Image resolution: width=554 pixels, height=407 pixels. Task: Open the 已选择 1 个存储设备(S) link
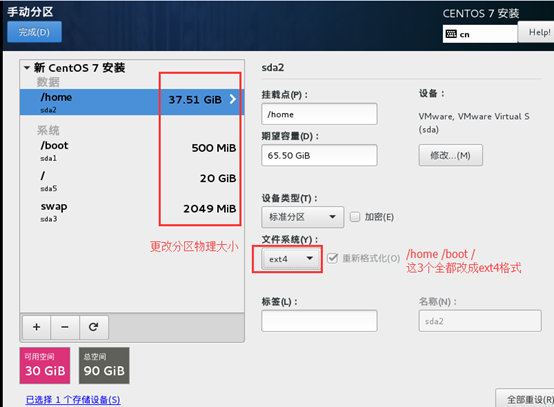coord(73,400)
